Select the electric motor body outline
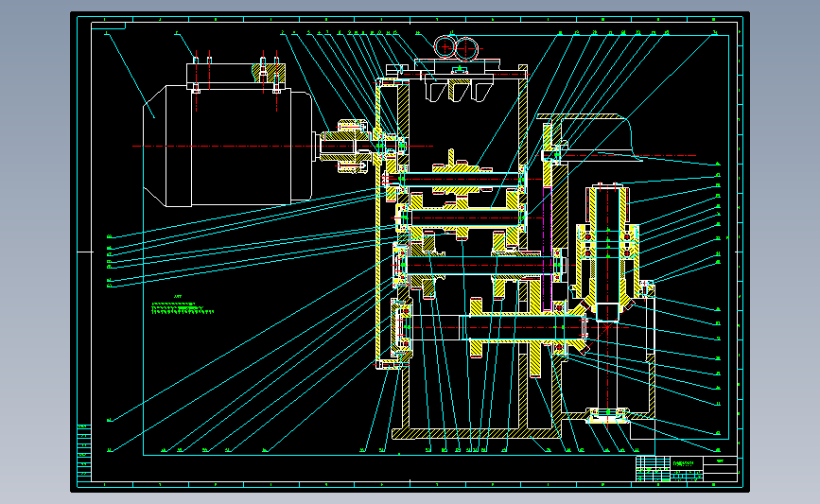The width and height of the screenshot is (820, 504). point(228,146)
